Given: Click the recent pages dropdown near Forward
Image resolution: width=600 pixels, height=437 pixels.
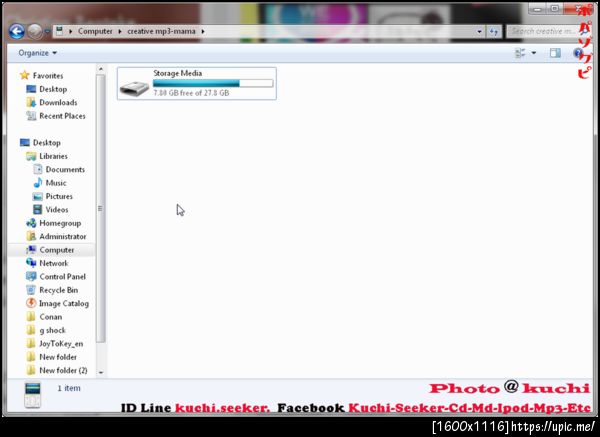Looking at the screenshot, I should (47, 31).
